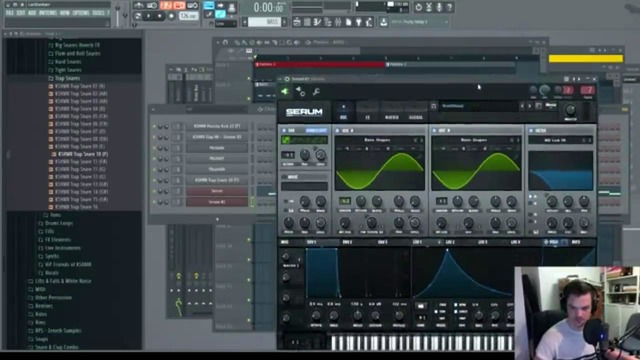Click the save/export icon beside the hint panel
The width and height of the screenshot is (640, 360).
coord(383,22)
